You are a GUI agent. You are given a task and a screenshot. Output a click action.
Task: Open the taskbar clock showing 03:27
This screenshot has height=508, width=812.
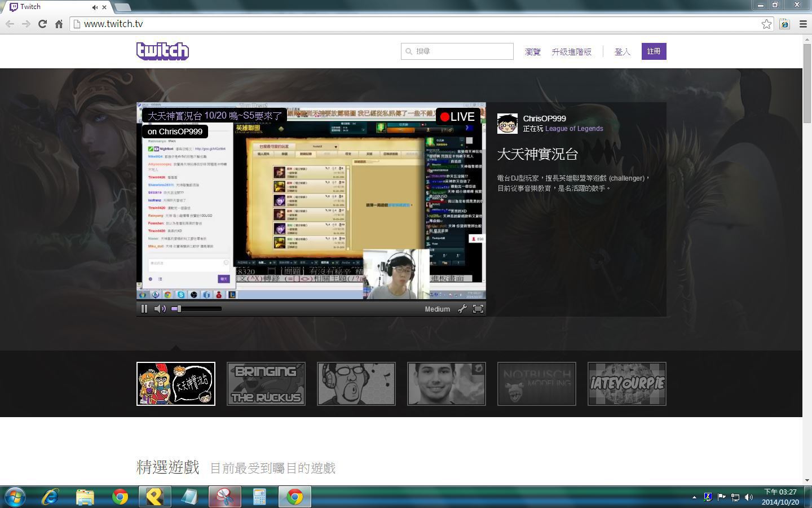click(780, 497)
